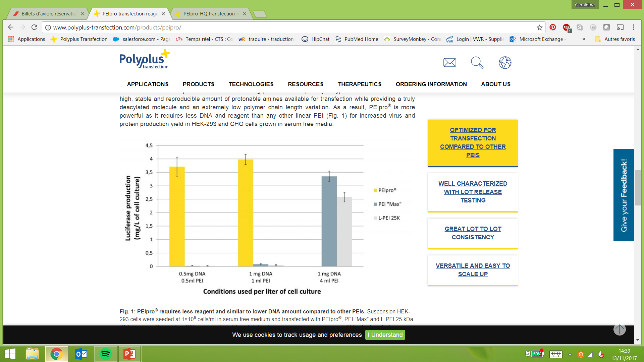Viewport: 644px width, 362px height.
Task: Click the URL address bar
Action: point(288,27)
